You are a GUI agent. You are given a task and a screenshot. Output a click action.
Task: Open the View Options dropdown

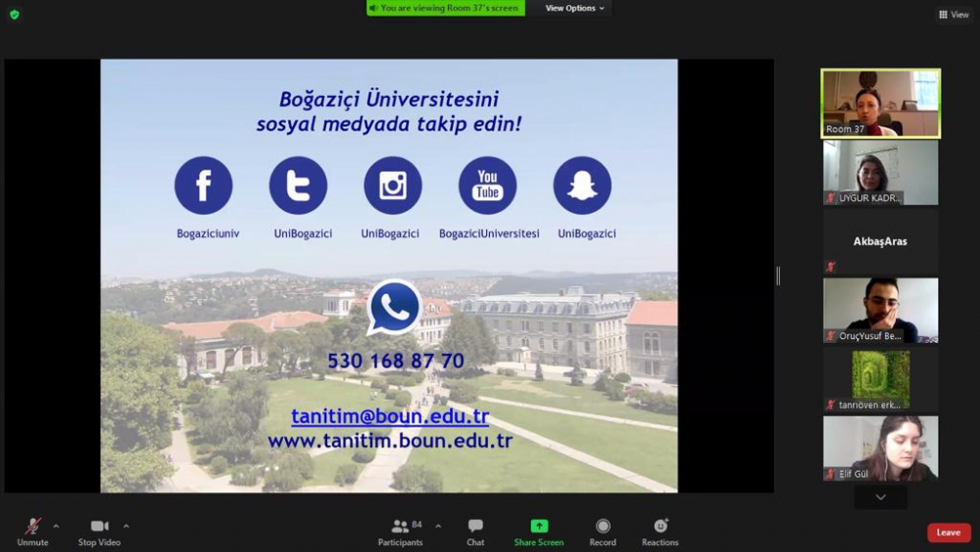click(x=574, y=8)
